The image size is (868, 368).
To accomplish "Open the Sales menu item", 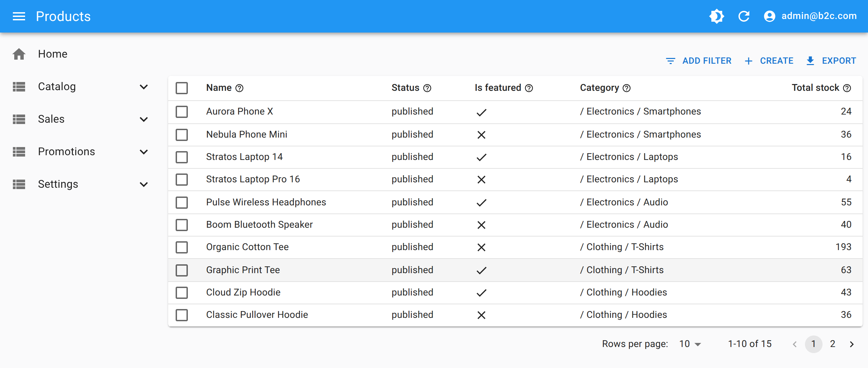I will 81,119.
